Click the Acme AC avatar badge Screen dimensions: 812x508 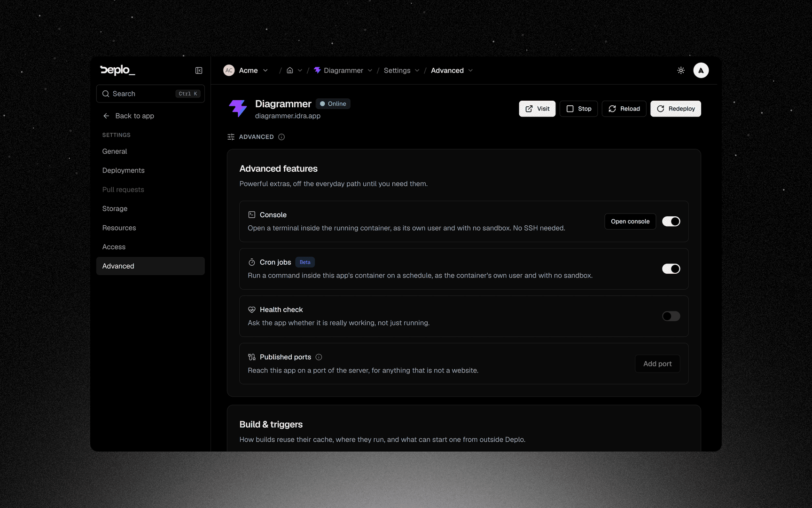[x=229, y=71]
